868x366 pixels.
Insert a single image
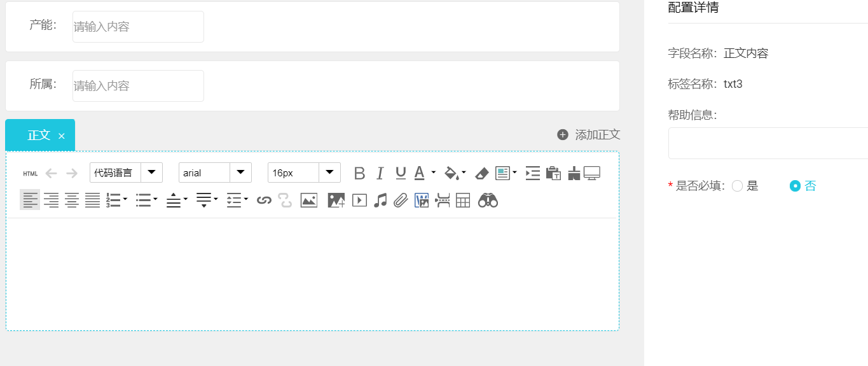(x=309, y=201)
